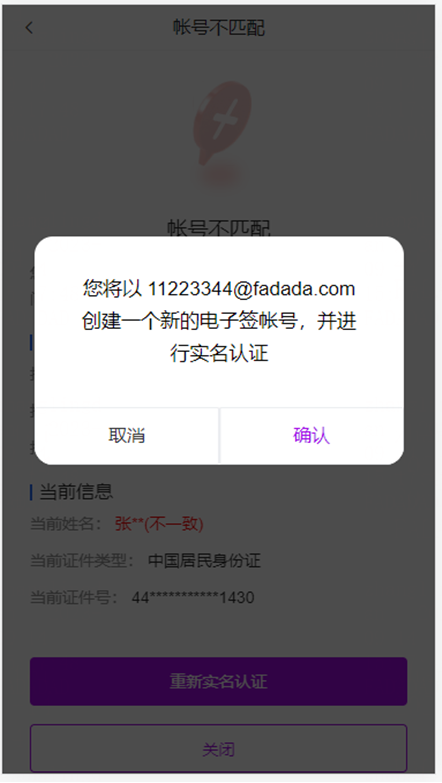Click the 行实名认证 line in the dialog
Screen dimensions: 442x783
[219, 354]
